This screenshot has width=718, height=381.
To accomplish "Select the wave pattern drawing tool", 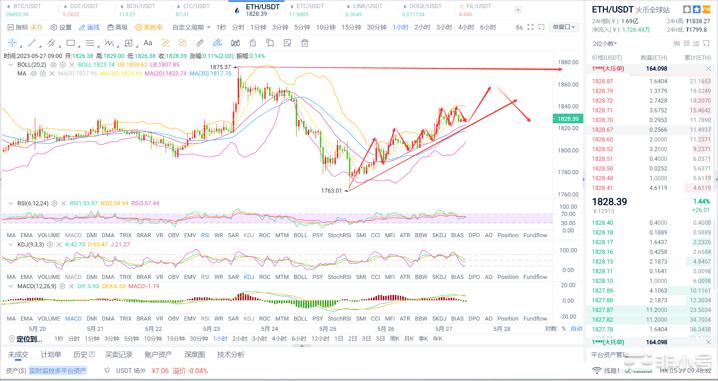I will coord(109,43).
